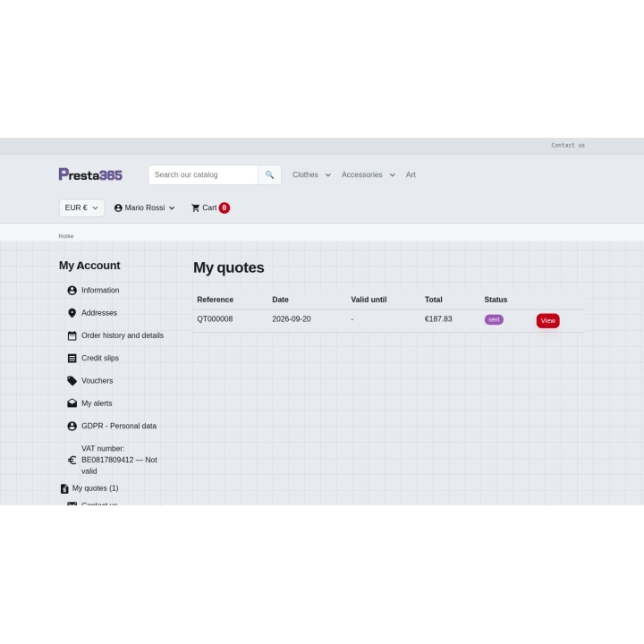Image resolution: width=644 pixels, height=644 pixels.
Task: Open the Credit slips list icon
Action: click(72, 358)
